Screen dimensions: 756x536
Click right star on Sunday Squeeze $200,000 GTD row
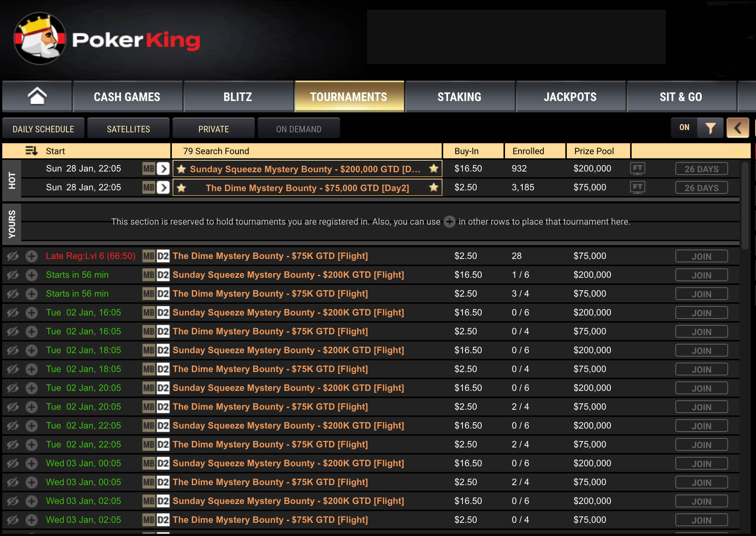pyautogui.click(x=434, y=168)
